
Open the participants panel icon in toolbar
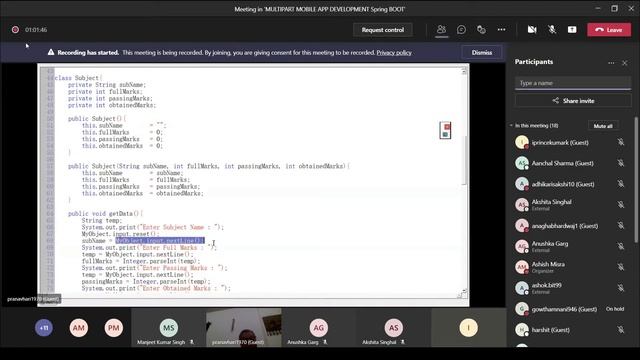pos(441,30)
